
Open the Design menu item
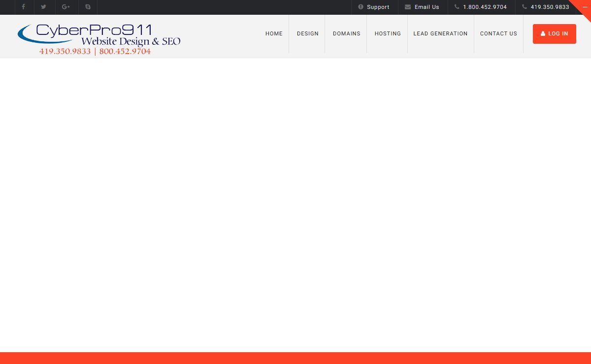click(307, 33)
